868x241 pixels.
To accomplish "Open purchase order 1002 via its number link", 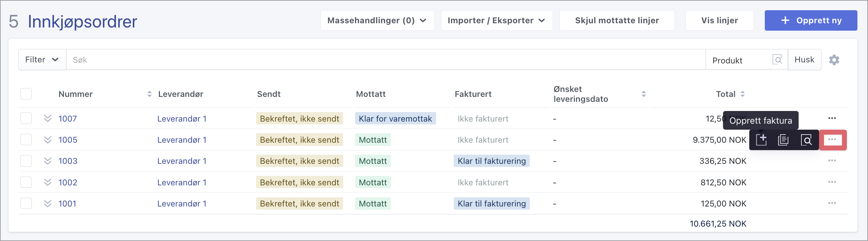I will (68, 182).
